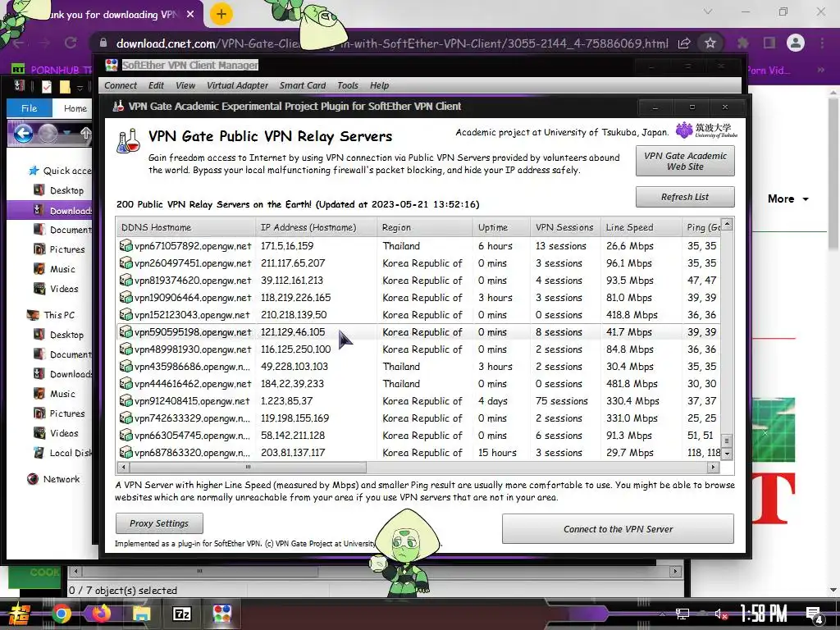Open a new Chrome tab
This screenshot has height=630, width=840.
(x=221, y=15)
